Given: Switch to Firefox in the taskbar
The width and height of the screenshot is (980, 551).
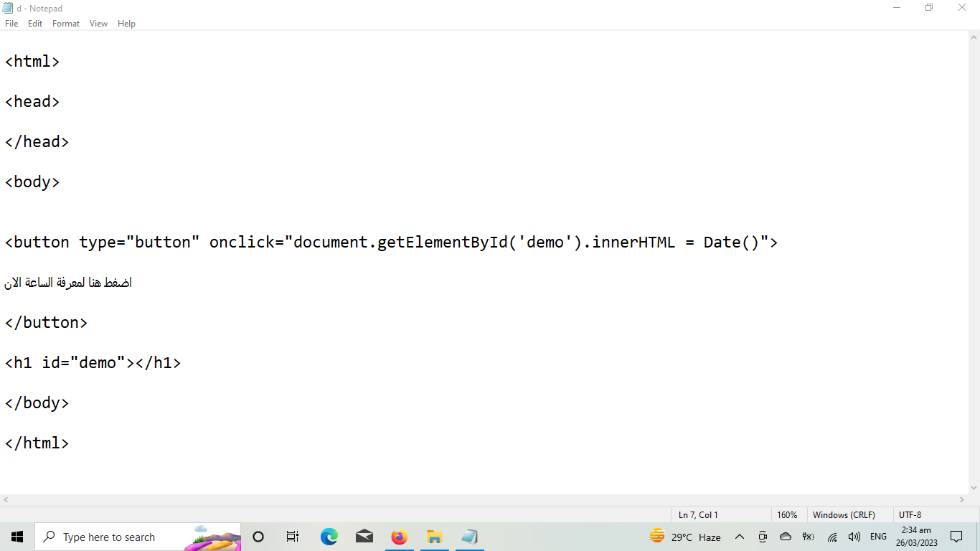Looking at the screenshot, I should (x=399, y=537).
